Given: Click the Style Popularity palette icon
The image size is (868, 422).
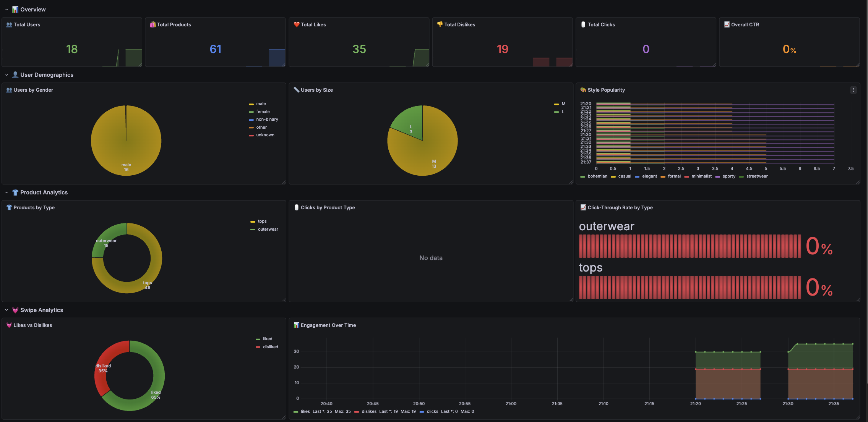Looking at the screenshot, I should 583,90.
